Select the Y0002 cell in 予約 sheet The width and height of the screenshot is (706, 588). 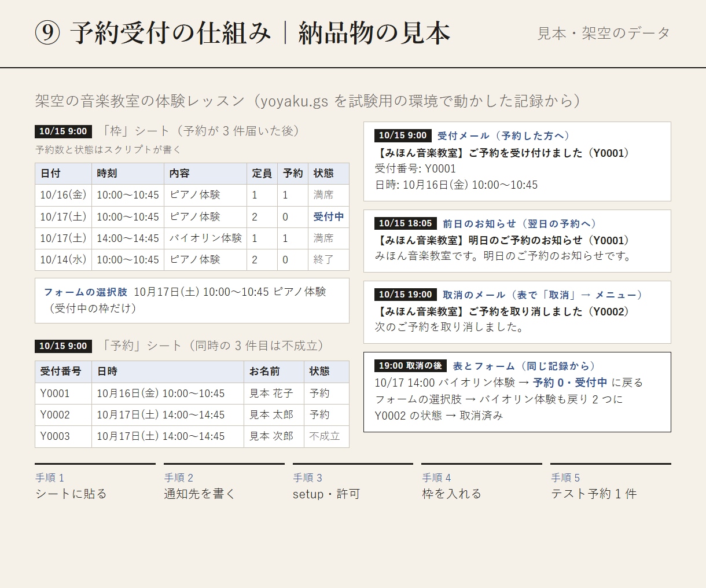click(x=63, y=415)
